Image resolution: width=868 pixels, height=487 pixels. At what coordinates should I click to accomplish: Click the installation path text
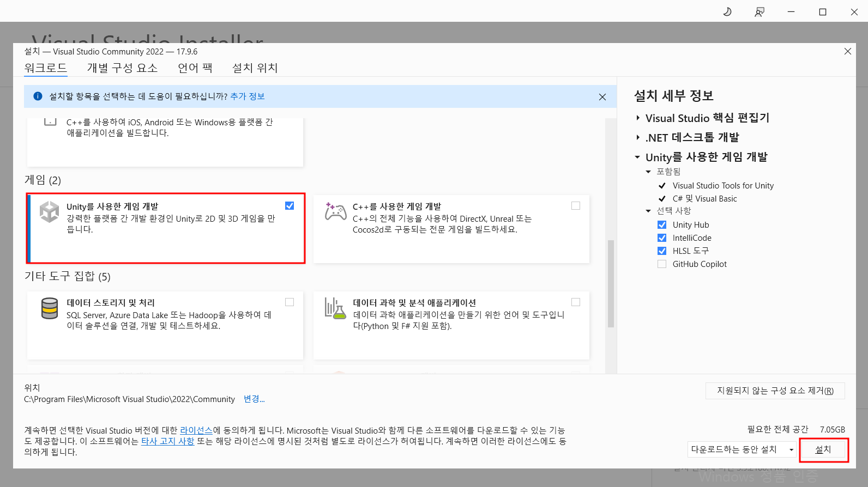pyautogui.click(x=129, y=399)
